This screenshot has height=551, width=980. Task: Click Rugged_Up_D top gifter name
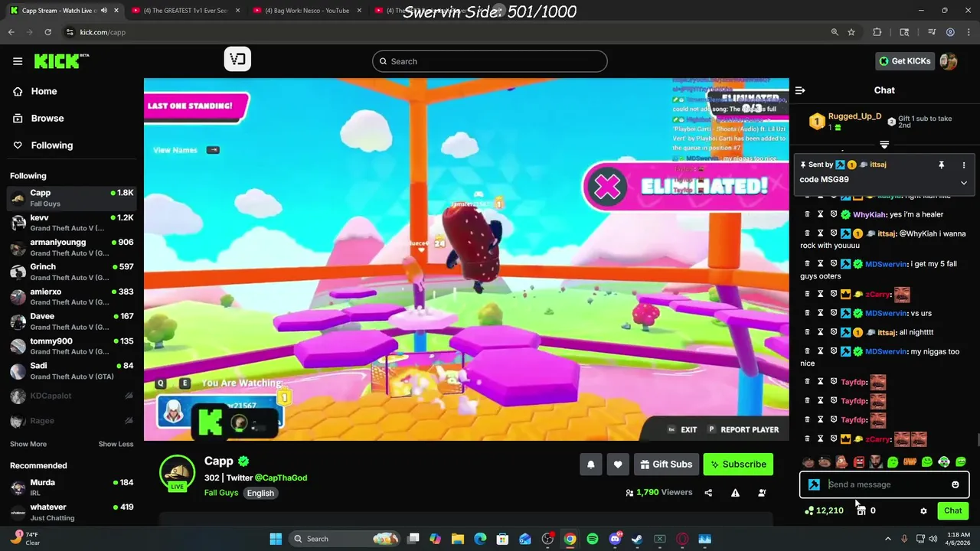point(854,116)
